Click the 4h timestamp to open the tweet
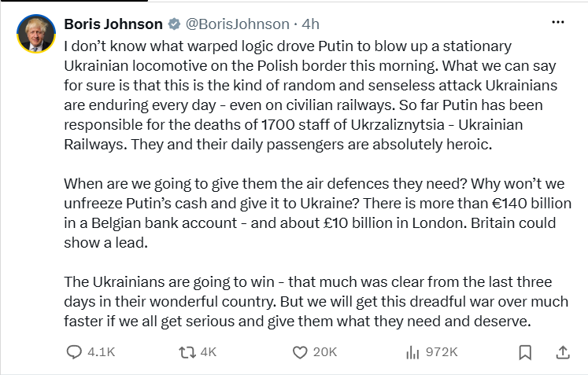 (310, 24)
